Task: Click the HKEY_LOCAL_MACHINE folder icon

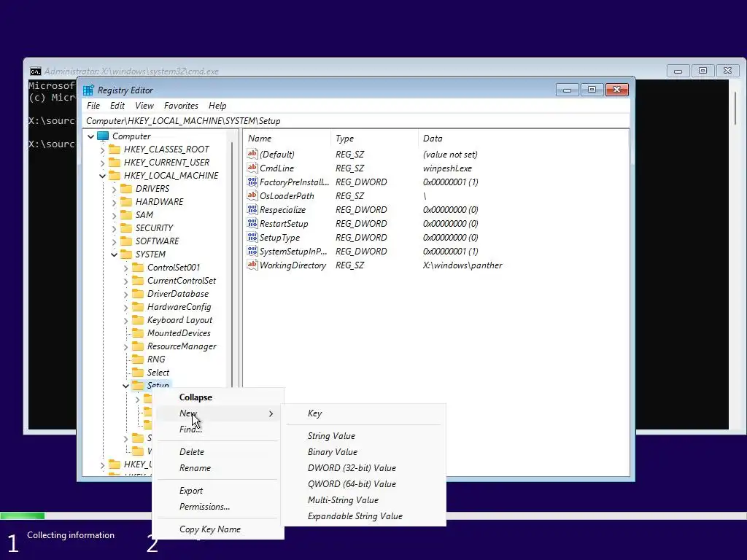Action: (x=115, y=176)
